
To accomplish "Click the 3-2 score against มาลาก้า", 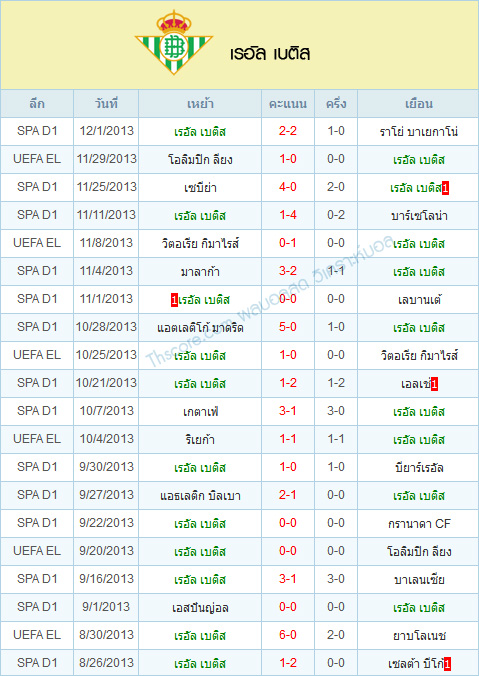I will pyautogui.click(x=288, y=271).
